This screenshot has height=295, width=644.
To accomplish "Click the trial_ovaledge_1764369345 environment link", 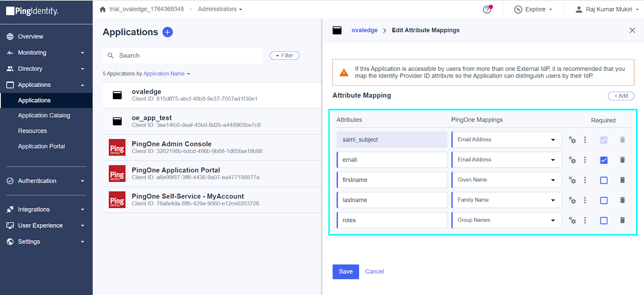I will (147, 9).
